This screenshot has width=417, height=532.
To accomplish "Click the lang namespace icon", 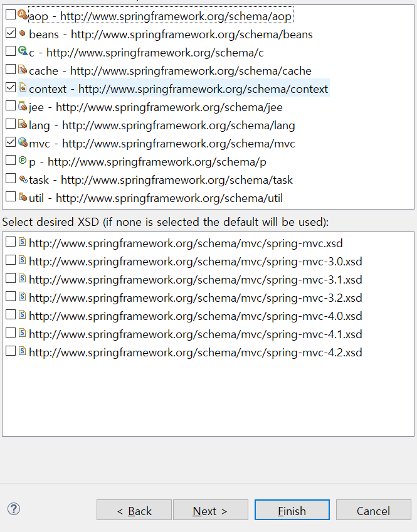I will click(23, 124).
